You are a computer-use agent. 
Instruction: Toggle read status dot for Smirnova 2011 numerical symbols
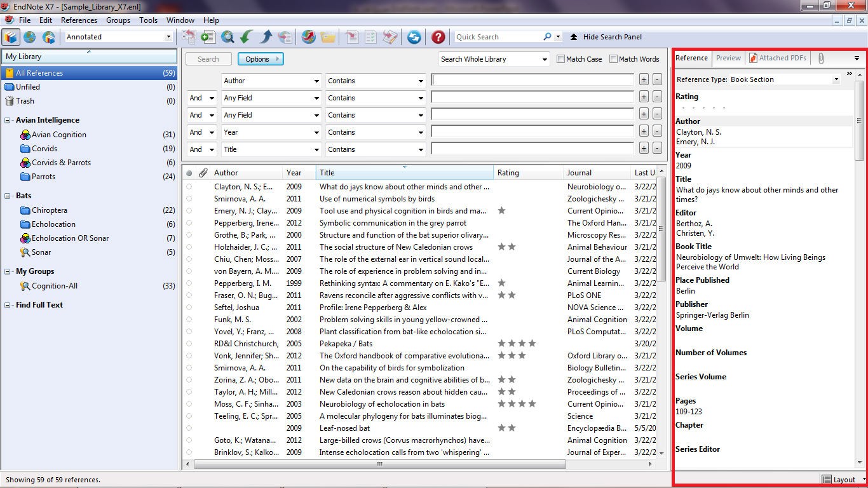tap(189, 199)
